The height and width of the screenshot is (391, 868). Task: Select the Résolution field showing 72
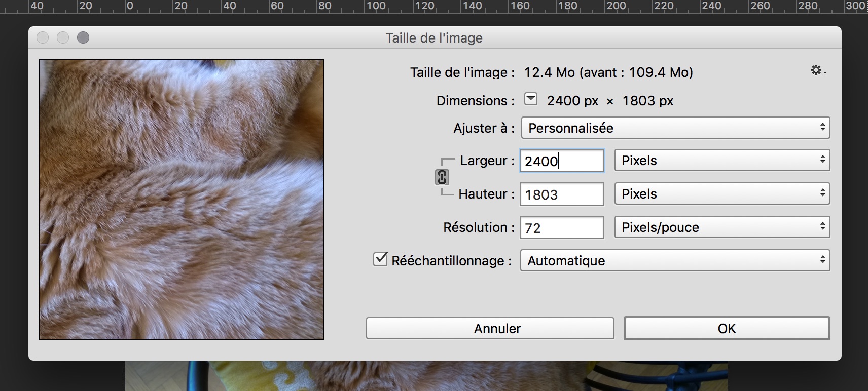click(x=562, y=228)
